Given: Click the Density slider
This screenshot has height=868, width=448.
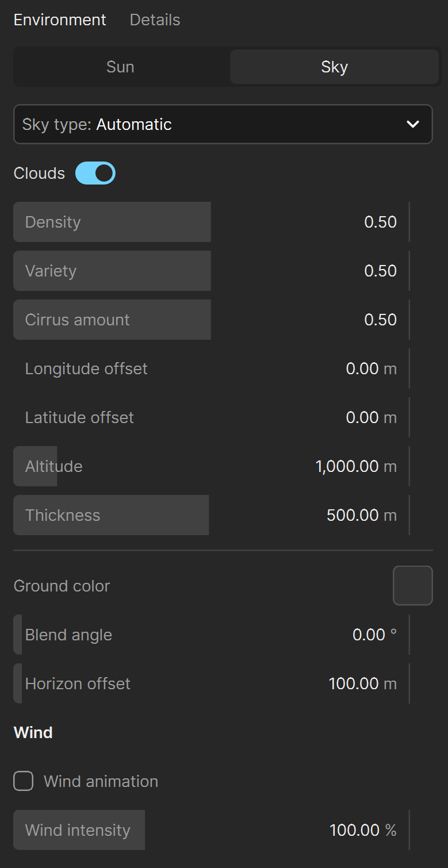Looking at the screenshot, I should [211, 222].
